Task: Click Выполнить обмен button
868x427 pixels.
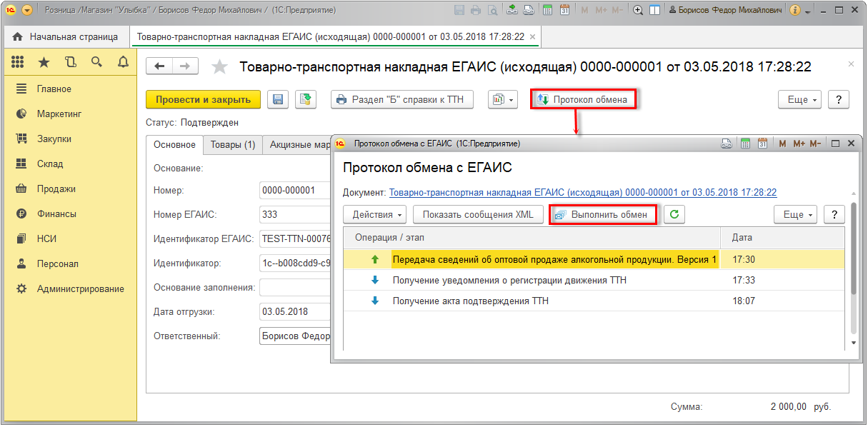Action: [602, 214]
